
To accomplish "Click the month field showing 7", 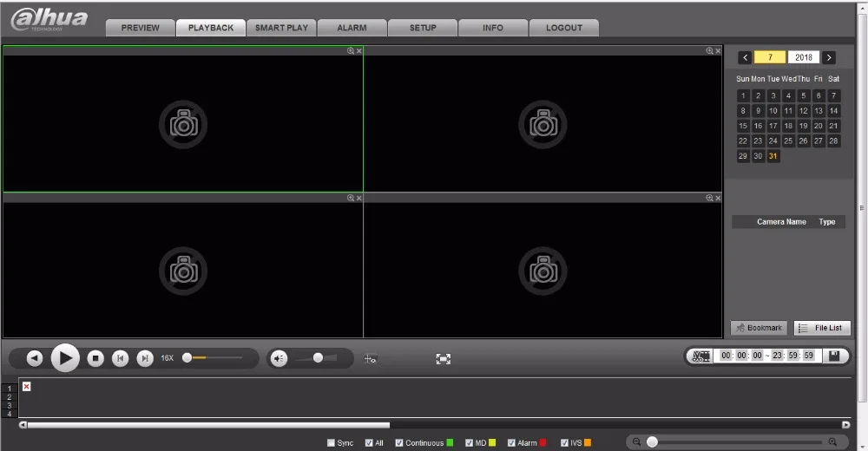I will pos(770,57).
